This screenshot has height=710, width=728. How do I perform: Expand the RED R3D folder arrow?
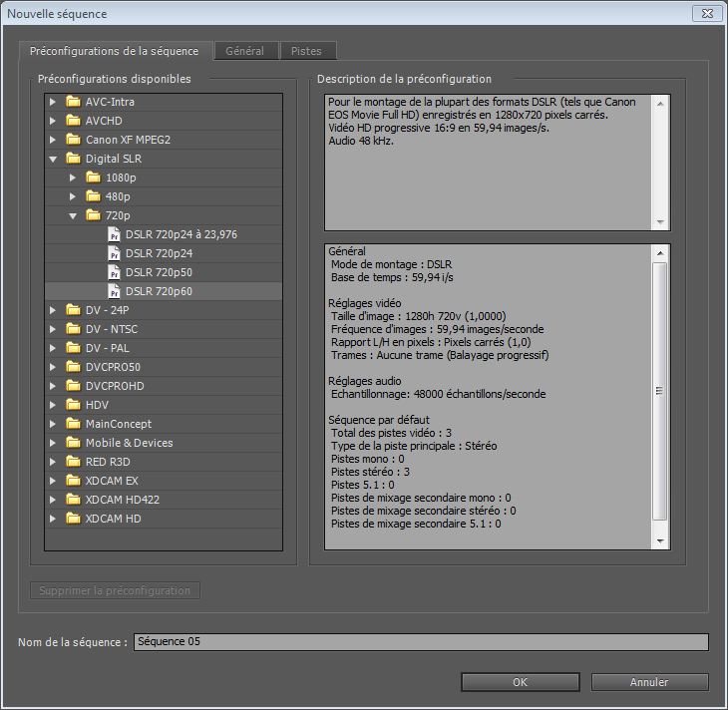(x=53, y=462)
